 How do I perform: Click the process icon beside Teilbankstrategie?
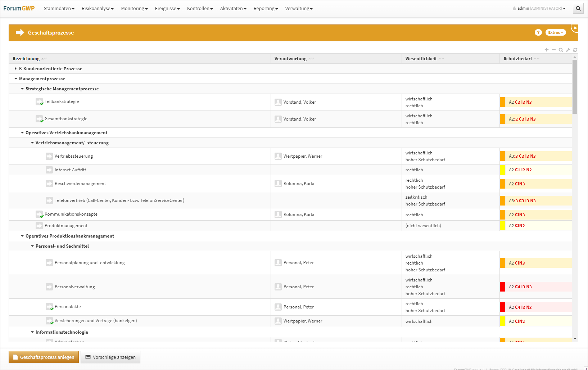point(39,102)
